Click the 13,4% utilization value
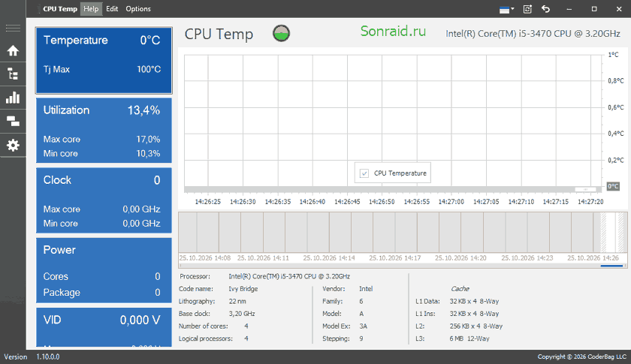Viewport: 631px width, 364px height. (x=143, y=110)
